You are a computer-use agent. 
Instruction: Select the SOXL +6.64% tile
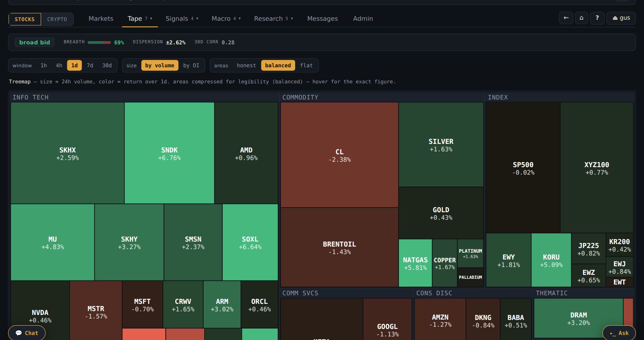(x=250, y=242)
